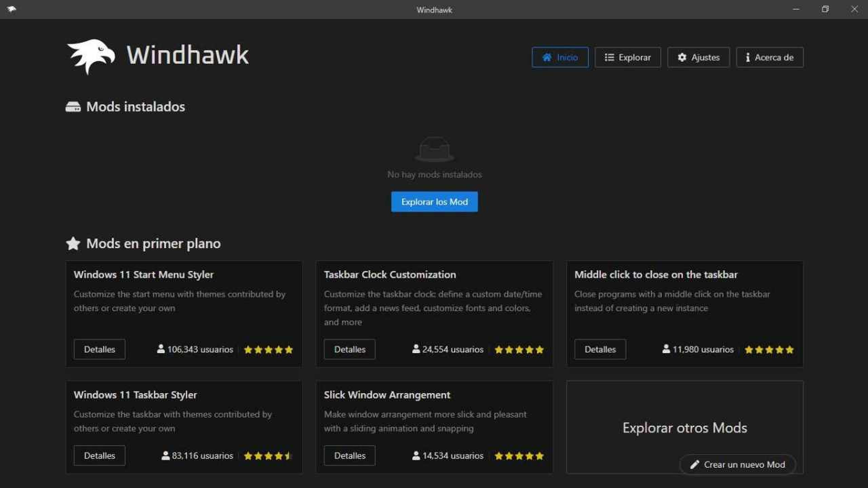Click the user icon beside 11,980 usuarios

tap(666, 349)
